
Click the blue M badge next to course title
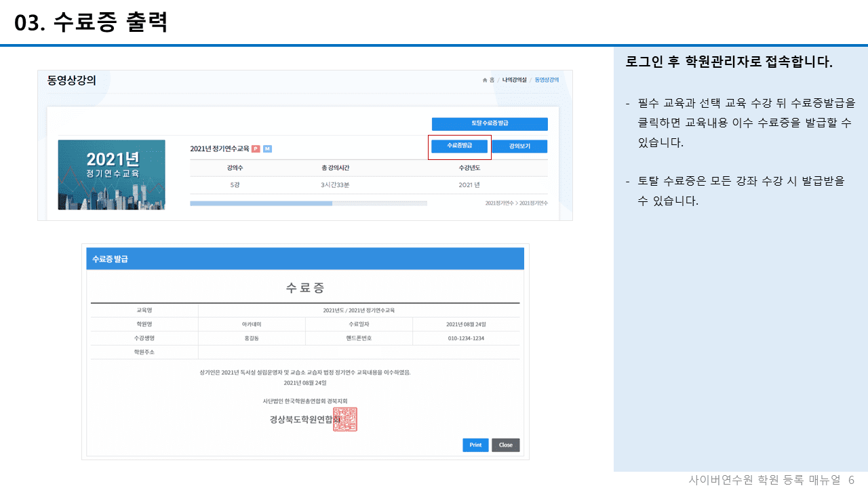click(x=267, y=149)
